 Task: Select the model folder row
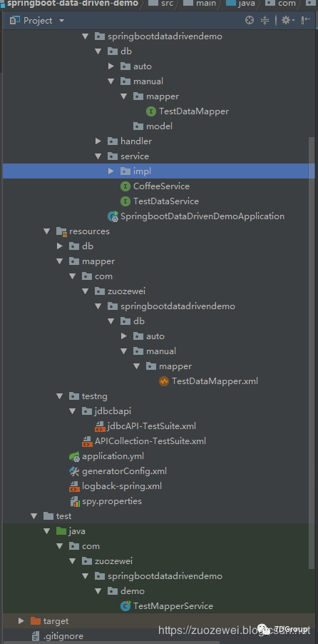[x=159, y=126]
